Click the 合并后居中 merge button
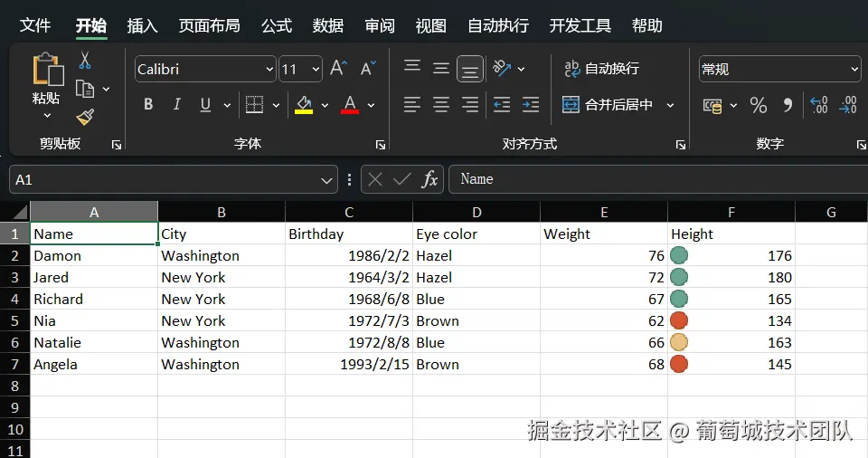The image size is (868, 458). point(608,104)
